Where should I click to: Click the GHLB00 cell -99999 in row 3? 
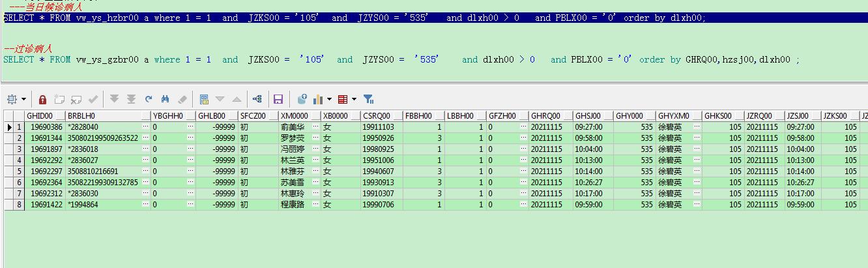coord(216,149)
